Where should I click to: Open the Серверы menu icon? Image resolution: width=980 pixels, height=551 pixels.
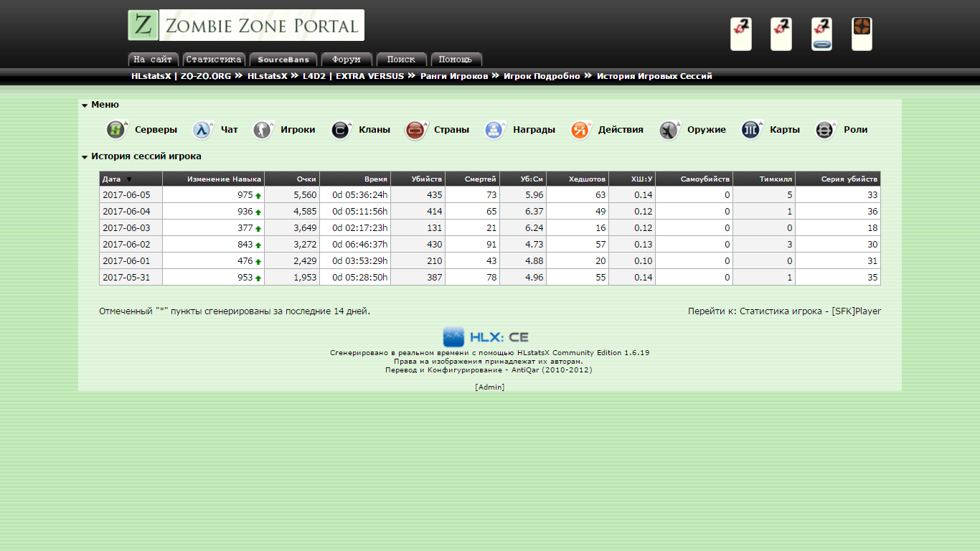[116, 130]
